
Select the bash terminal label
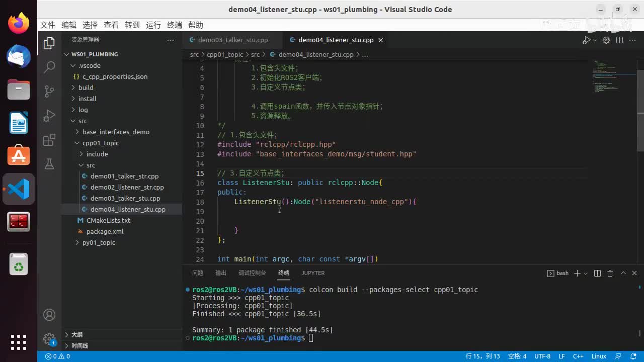coord(557,273)
